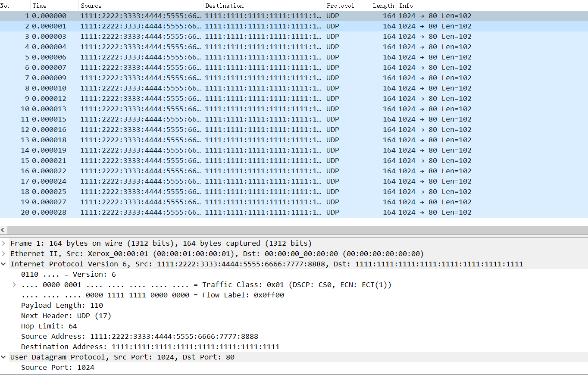Click the packet list horizontal scrollbar track
This screenshot has width=588, height=375.
pyautogui.click(x=297, y=231)
